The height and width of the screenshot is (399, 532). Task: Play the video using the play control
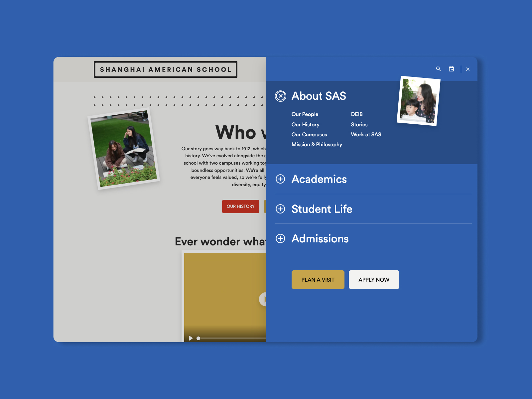[x=191, y=338]
